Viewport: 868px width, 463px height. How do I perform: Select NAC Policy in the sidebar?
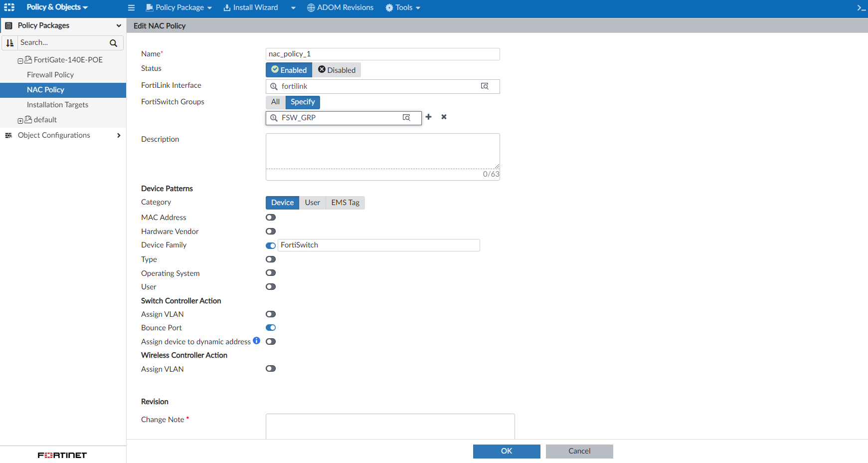point(63,90)
